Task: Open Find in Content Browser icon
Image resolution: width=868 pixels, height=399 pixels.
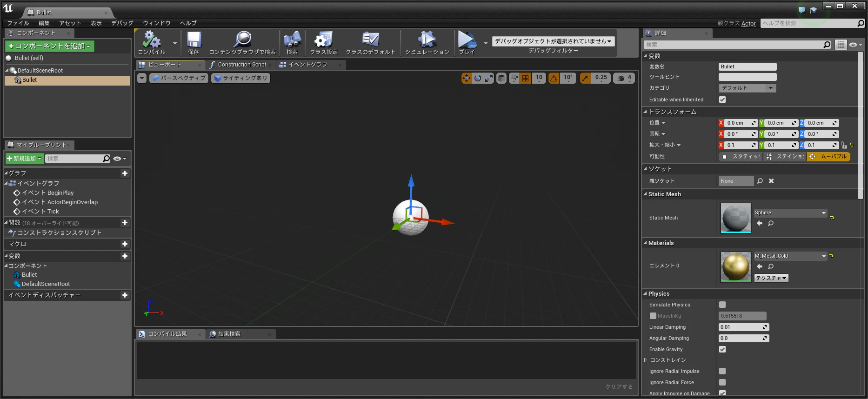Action: 242,40
